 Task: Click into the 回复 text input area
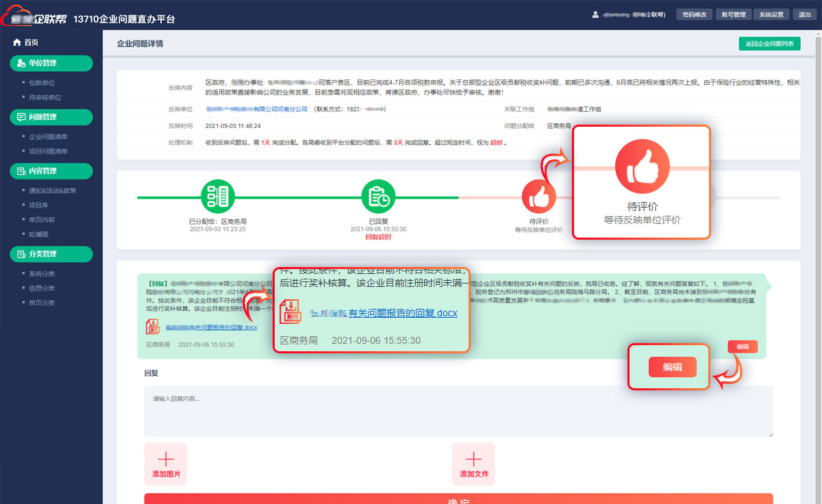458,411
